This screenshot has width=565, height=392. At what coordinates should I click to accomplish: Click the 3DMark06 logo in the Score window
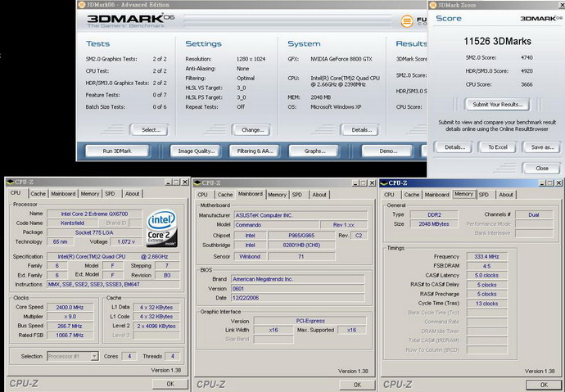[538, 18]
